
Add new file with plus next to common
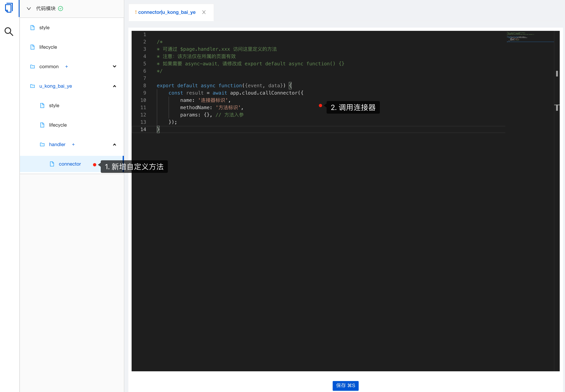click(x=66, y=67)
